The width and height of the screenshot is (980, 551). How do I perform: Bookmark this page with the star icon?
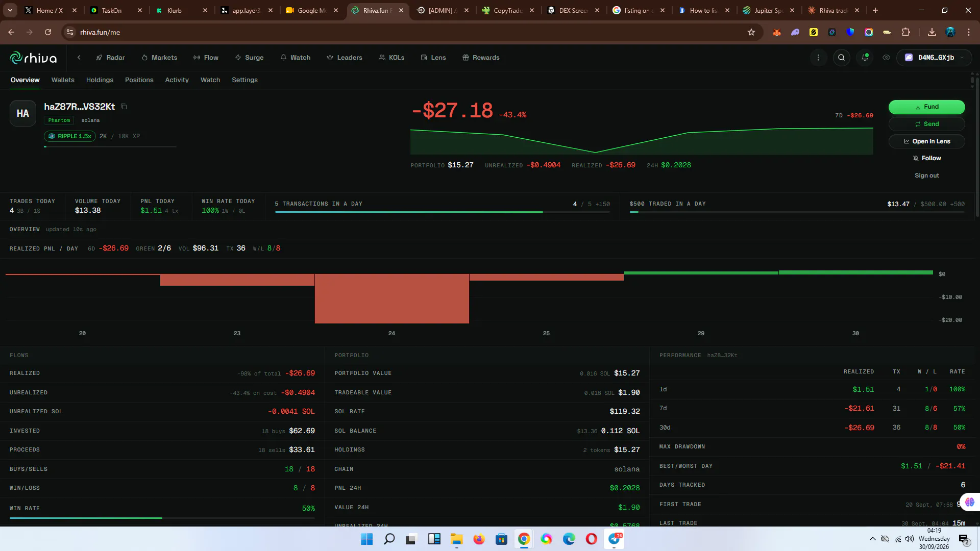(751, 32)
